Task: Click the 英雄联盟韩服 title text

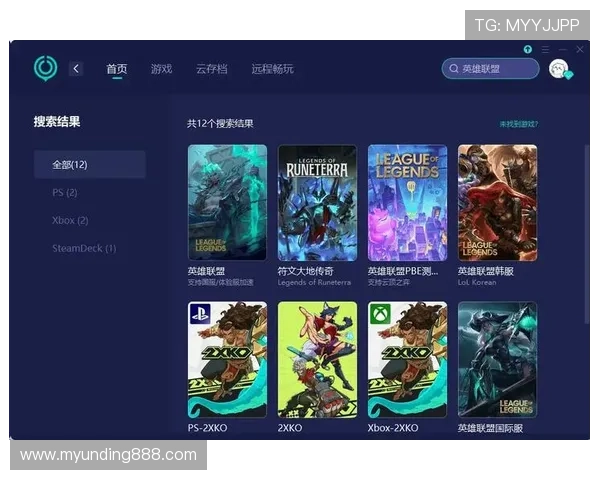Action: pos(486,271)
